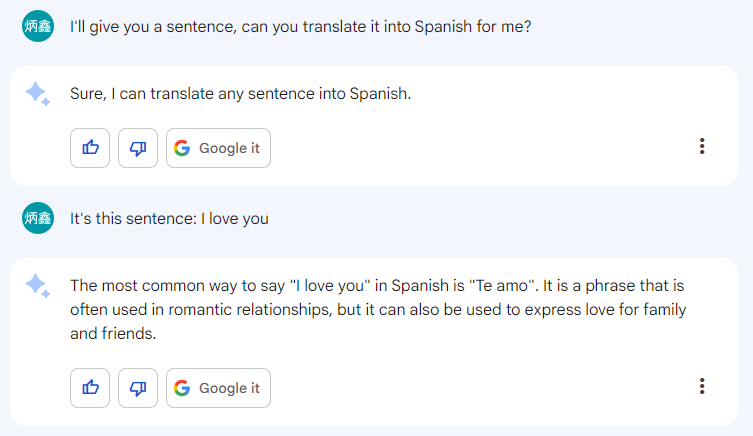753x436 pixels.
Task: Open the three-dot menu on the first response
Action: click(x=702, y=147)
